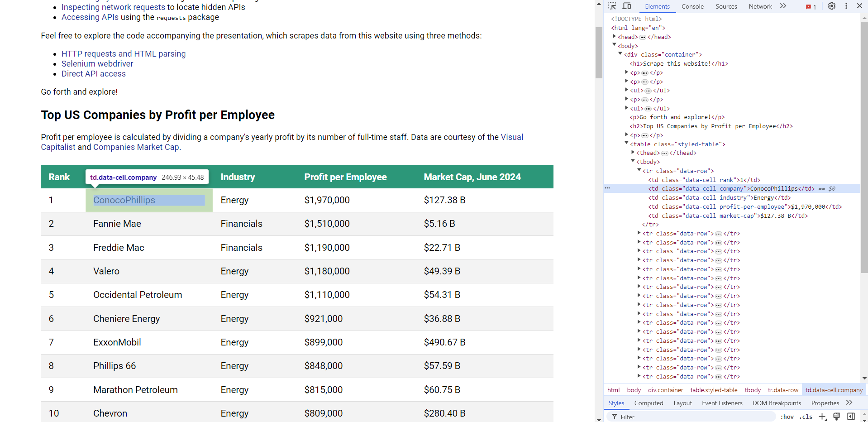Collapse the first expanded tr data-row node
Viewport: 868px width, 422px height.
point(639,170)
